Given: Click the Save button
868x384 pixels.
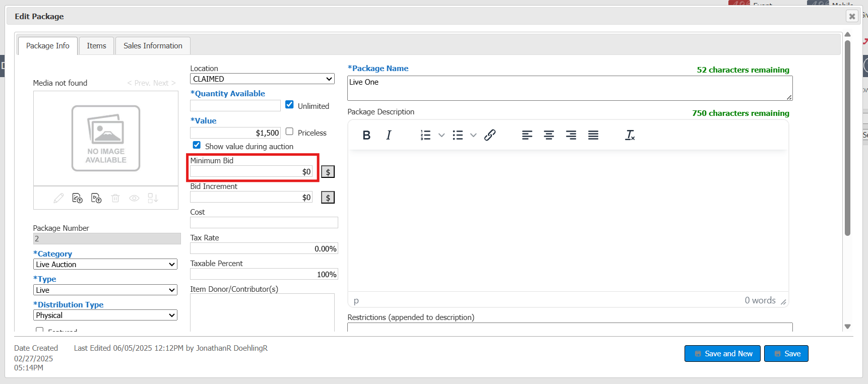Looking at the screenshot, I should click(786, 354).
